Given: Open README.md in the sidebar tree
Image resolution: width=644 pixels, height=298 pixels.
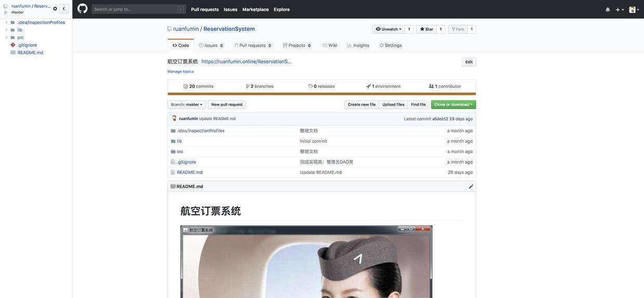Looking at the screenshot, I should 30,52.
